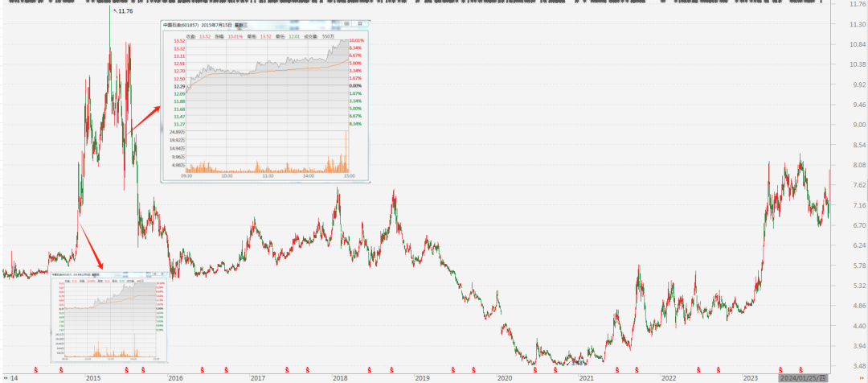This screenshot has width=868, height=383.
Task: Click the 550万 成交量 value in the popup header
Action: 328,36
